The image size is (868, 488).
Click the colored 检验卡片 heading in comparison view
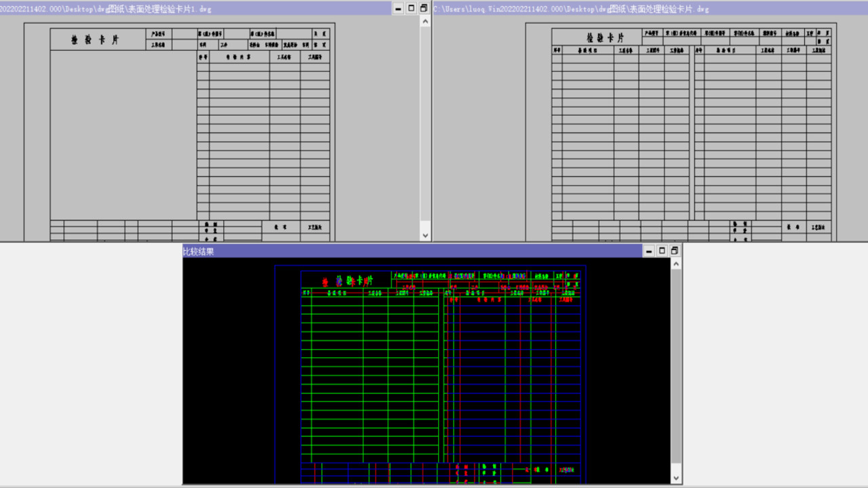tap(347, 281)
